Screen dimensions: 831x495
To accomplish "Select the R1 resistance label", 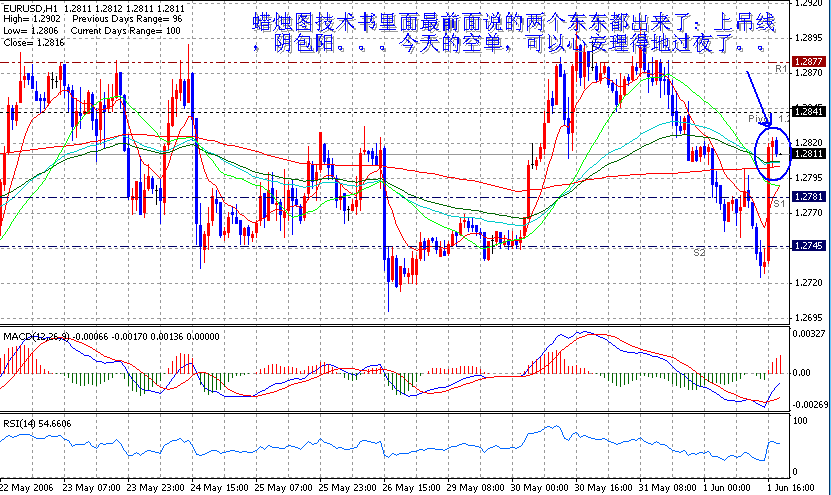I will tap(781, 69).
